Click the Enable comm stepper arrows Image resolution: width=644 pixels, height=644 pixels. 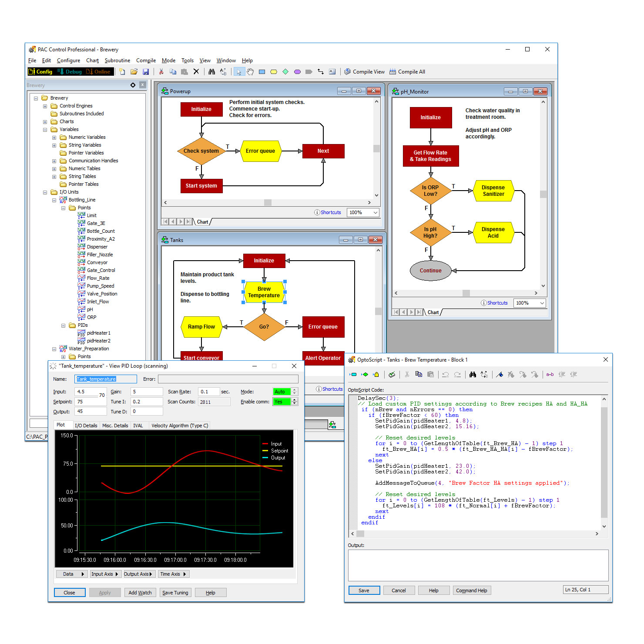click(x=295, y=402)
